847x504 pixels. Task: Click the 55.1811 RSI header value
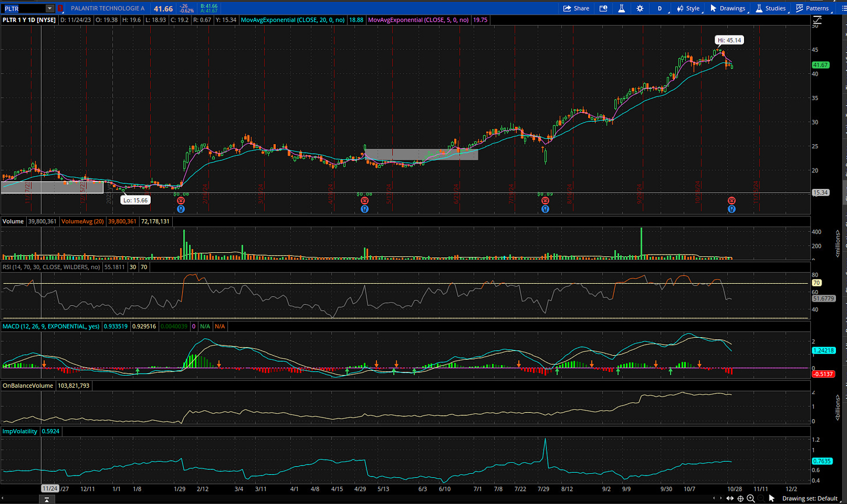pyautogui.click(x=113, y=266)
